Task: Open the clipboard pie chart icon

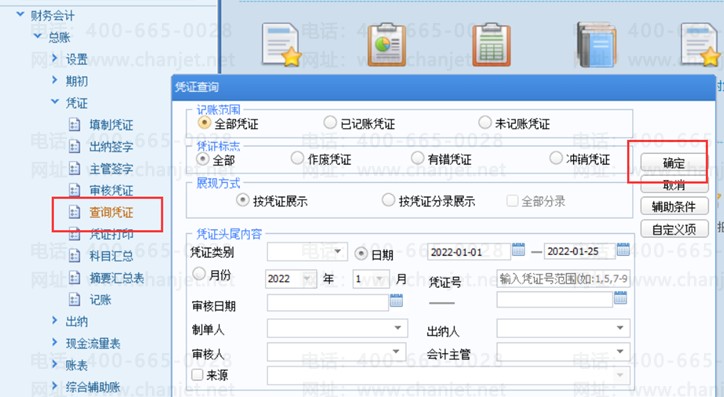Action: [x=387, y=44]
